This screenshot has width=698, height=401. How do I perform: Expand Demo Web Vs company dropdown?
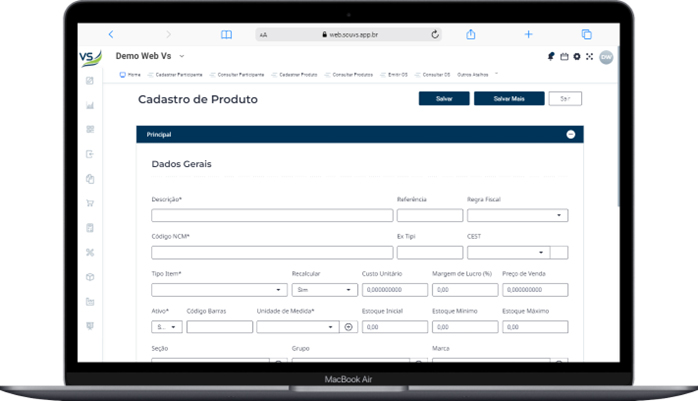coord(182,56)
